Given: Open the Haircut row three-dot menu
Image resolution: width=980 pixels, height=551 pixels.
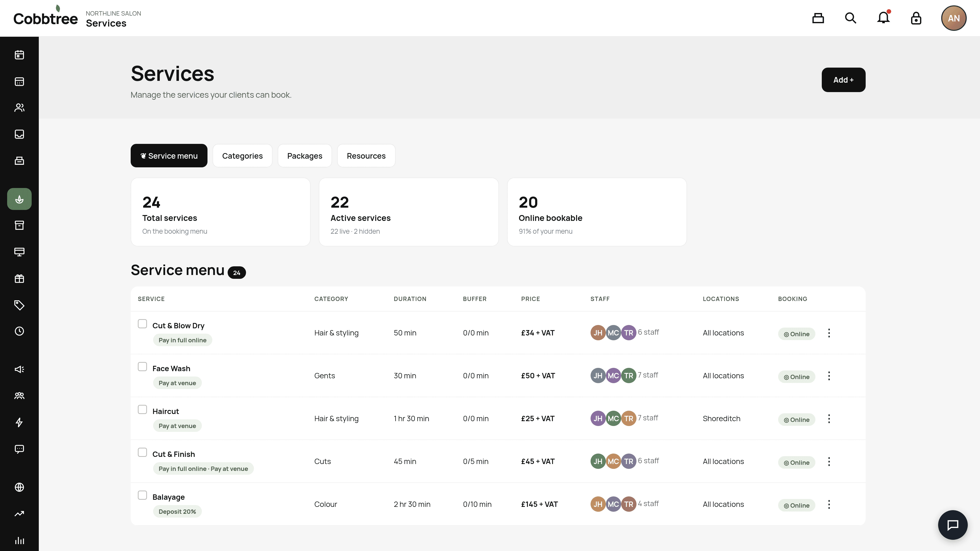Looking at the screenshot, I should click(x=829, y=419).
